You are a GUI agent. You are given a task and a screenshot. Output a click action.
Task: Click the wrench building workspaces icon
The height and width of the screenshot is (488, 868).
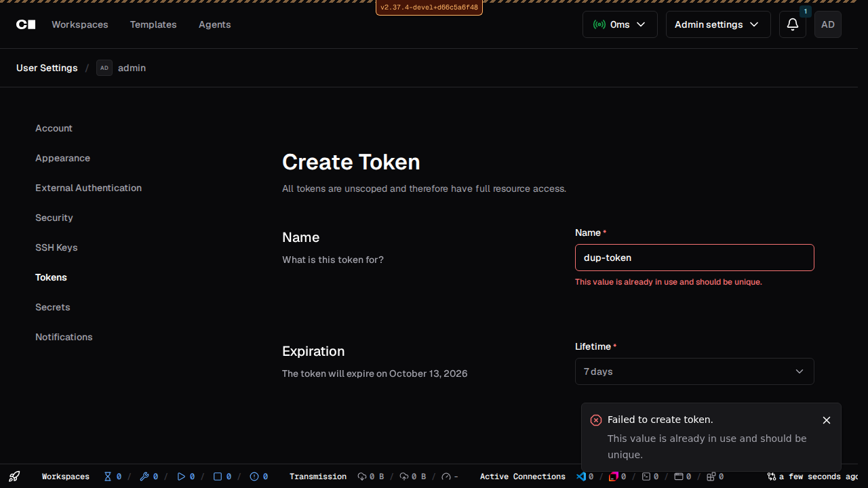point(144,476)
